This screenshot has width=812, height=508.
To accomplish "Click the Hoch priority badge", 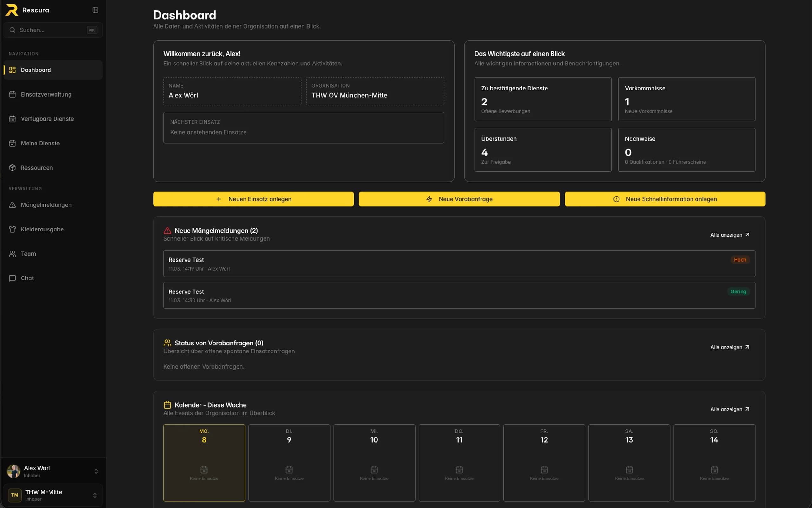I will click(x=740, y=260).
